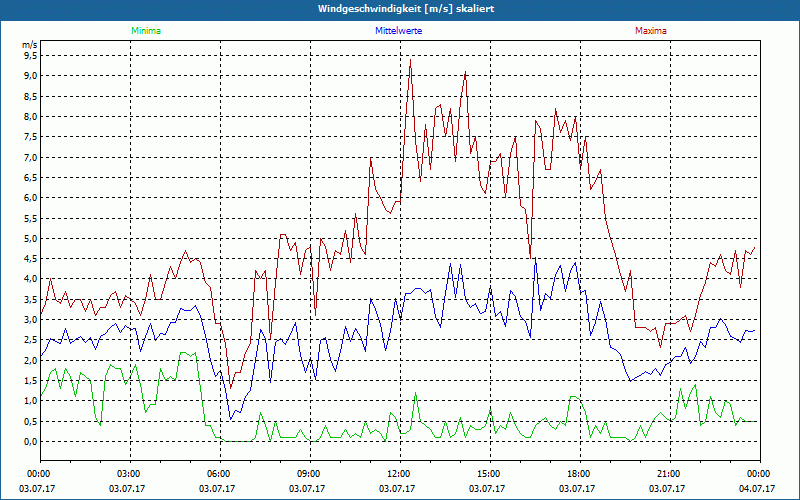Click the '06:00' time axis label
The height and width of the screenshot is (500, 800).
pos(220,474)
